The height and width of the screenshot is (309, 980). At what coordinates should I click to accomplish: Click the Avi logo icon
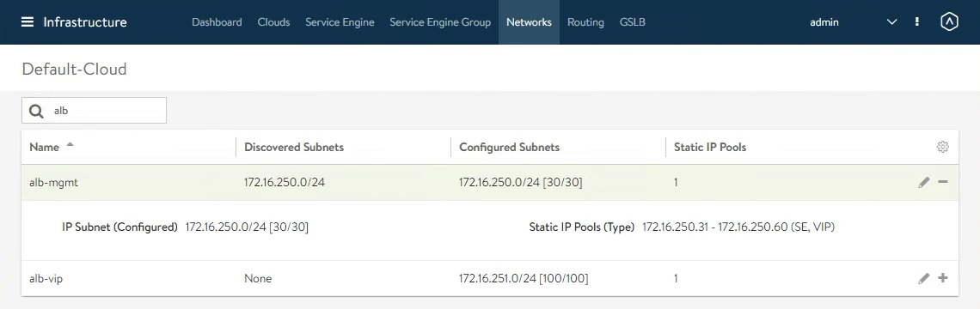[x=949, y=21]
